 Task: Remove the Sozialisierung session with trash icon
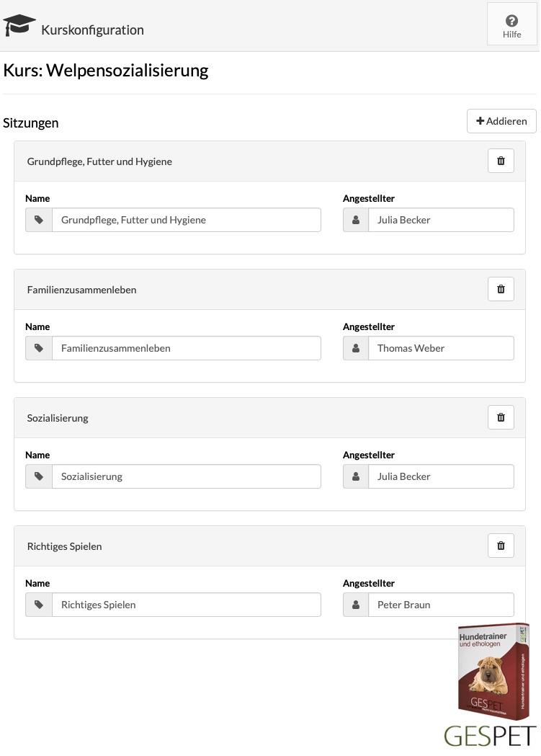click(x=501, y=417)
